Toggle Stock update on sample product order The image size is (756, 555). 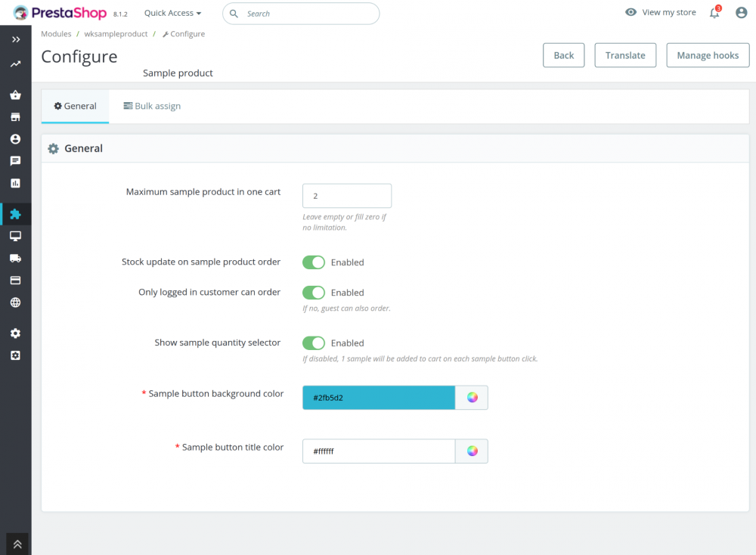pos(314,262)
